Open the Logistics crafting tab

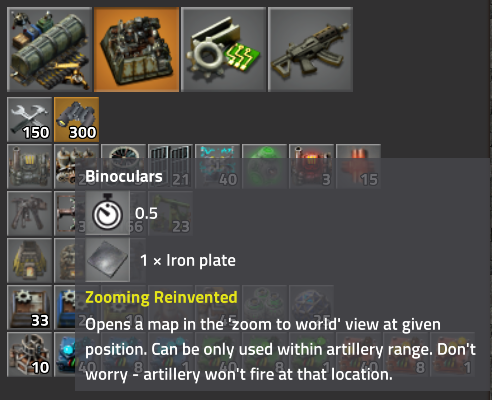(x=49, y=49)
